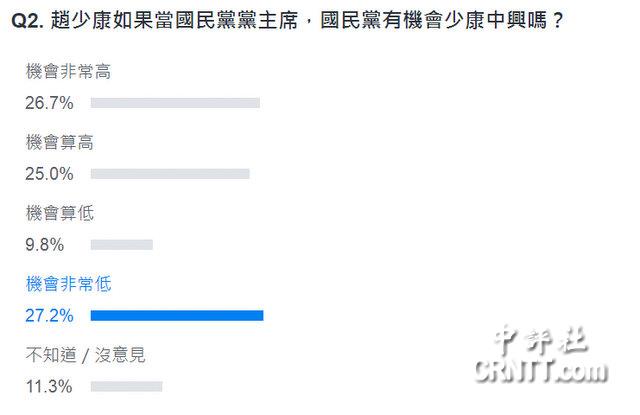Click the 11.3% gray result bar
This screenshot has width=640, height=415.
click(x=127, y=386)
